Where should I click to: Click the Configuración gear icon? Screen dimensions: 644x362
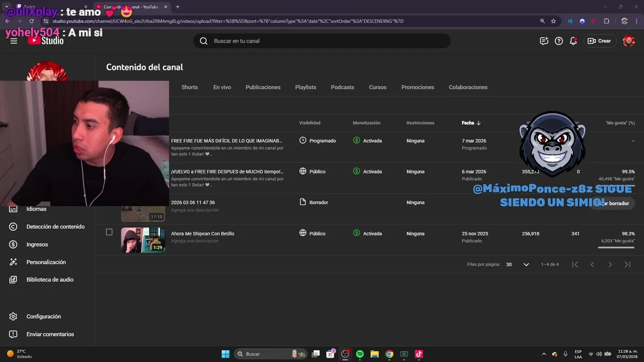click(14, 317)
